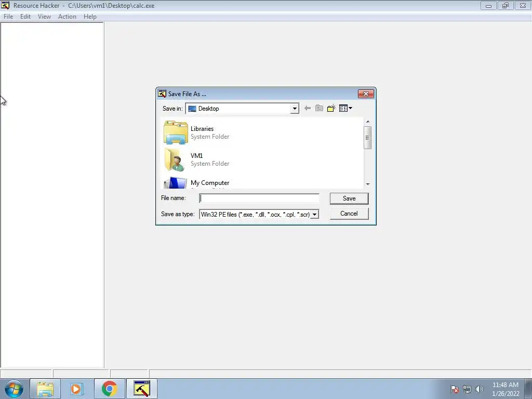This screenshot has height=399, width=532.
Task: Click the Resource Hacker taskbar icon
Action: [141, 389]
